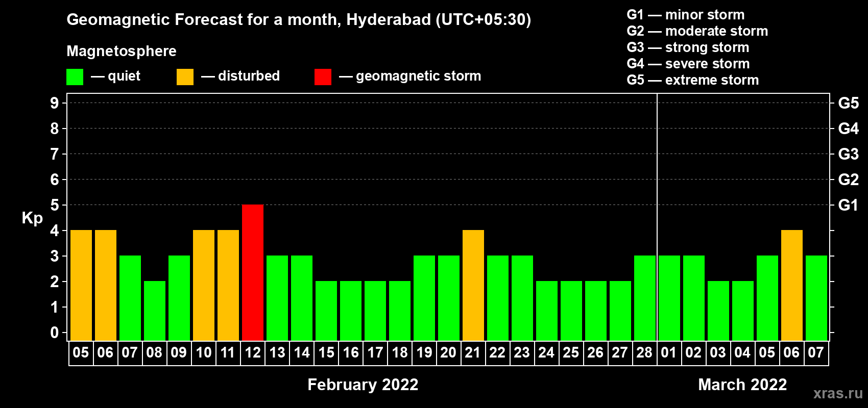Click the 'G4 — severe storm' legend line

coord(688,64)
